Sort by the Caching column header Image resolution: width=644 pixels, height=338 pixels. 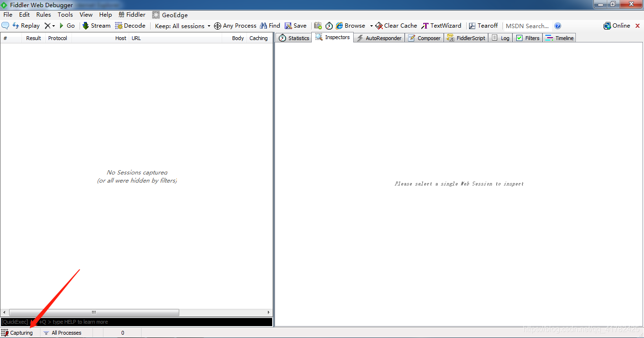coord(258,38)
